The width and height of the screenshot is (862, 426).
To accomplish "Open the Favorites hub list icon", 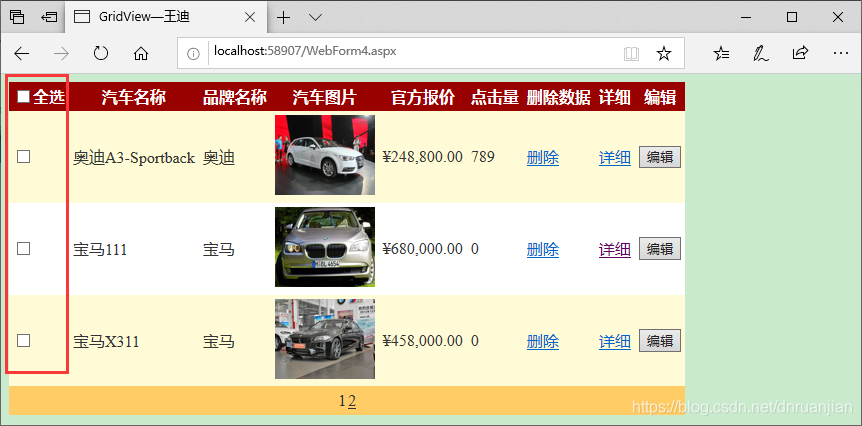I will pos(721,53).
